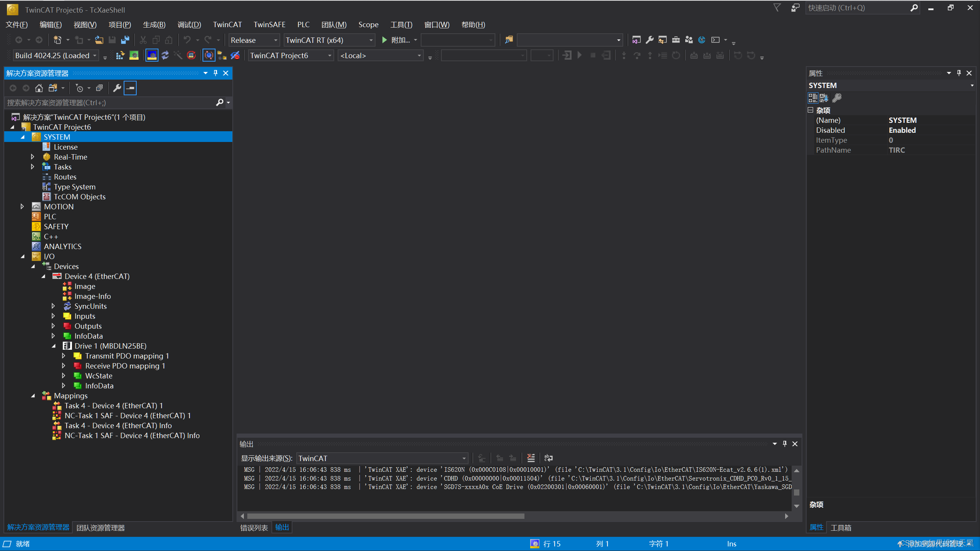
Task: Click Activate Configuration icon in TwinCAT toolbar
Action: pyautogui.click(x=120, y=55)
